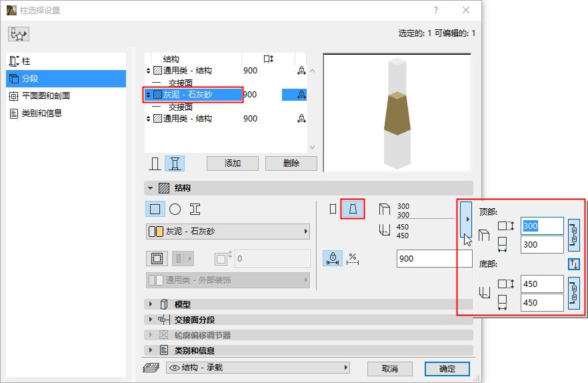The height and width of the screenshot is (383, 588).
Task: Click bottom height field 450
Action: tap(542, 284)
